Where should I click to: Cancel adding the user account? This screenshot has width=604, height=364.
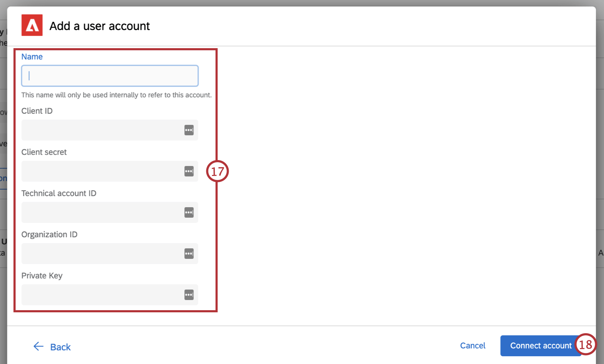pos(472,345)
